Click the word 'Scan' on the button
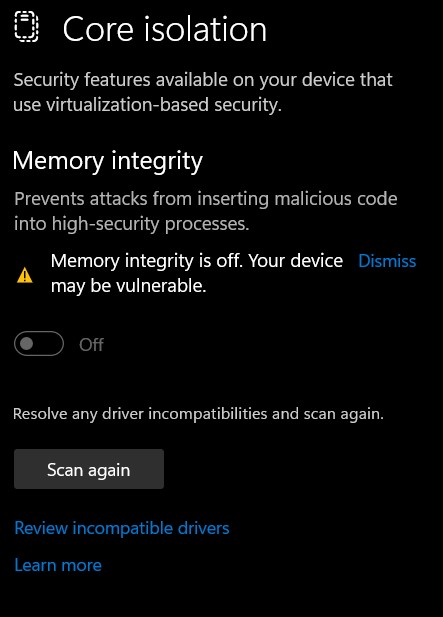The height and width of the screenshot is (617, 443). 65,469
